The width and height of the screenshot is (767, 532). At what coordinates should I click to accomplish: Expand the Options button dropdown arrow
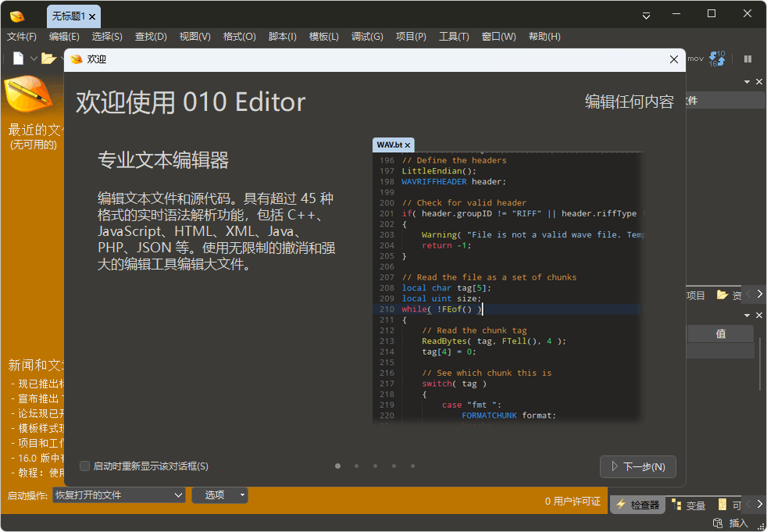(243, 495)
